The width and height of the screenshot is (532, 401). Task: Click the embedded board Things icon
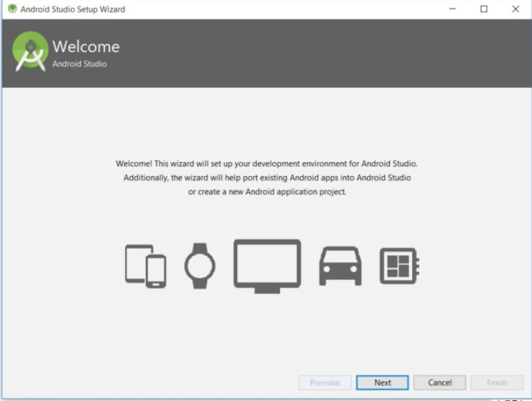coord(399,266)
